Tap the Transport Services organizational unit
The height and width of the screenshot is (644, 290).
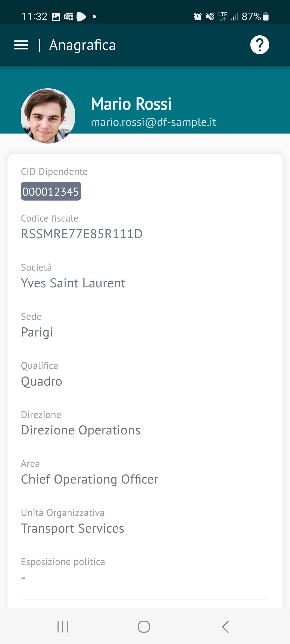pyautogui.click(x=73, y=528)
